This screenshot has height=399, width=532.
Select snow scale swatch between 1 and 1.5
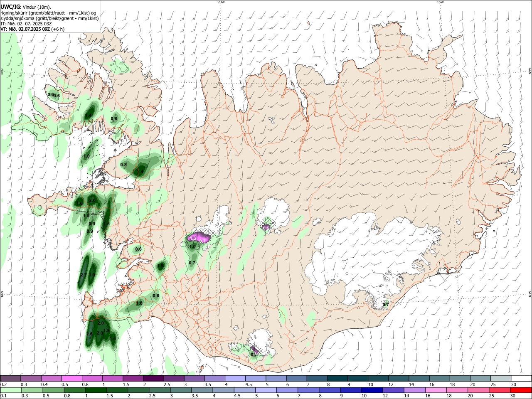click(x=112, y=378)
